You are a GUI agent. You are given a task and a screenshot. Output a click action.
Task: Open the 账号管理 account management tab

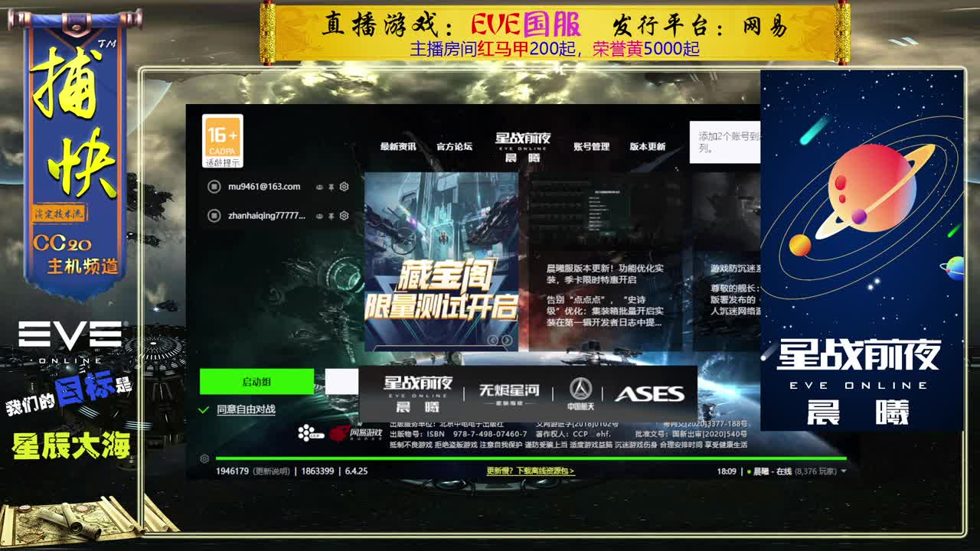[591, 146]
